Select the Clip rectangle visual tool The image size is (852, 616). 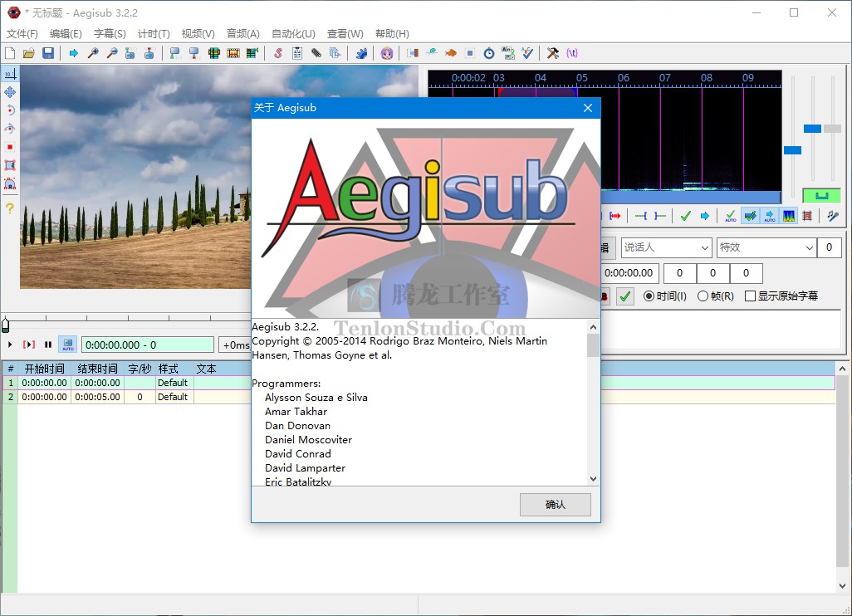pos(10,165)
